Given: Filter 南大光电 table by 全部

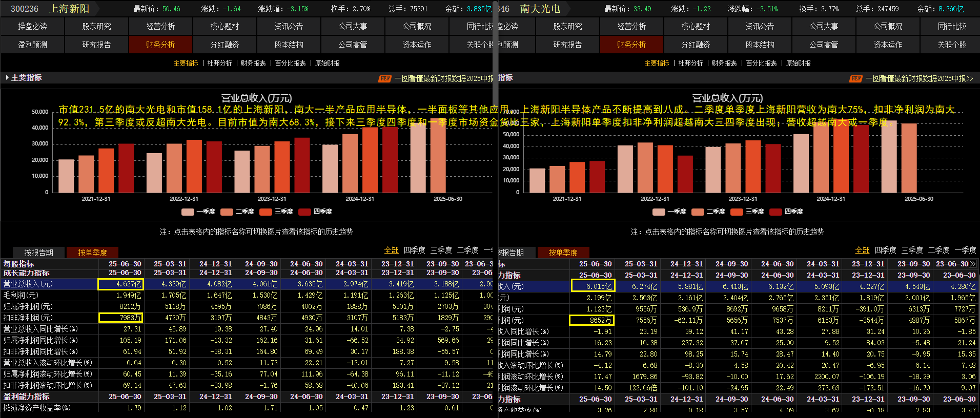Looking at the screenshot, I should [x=863, y=250].
